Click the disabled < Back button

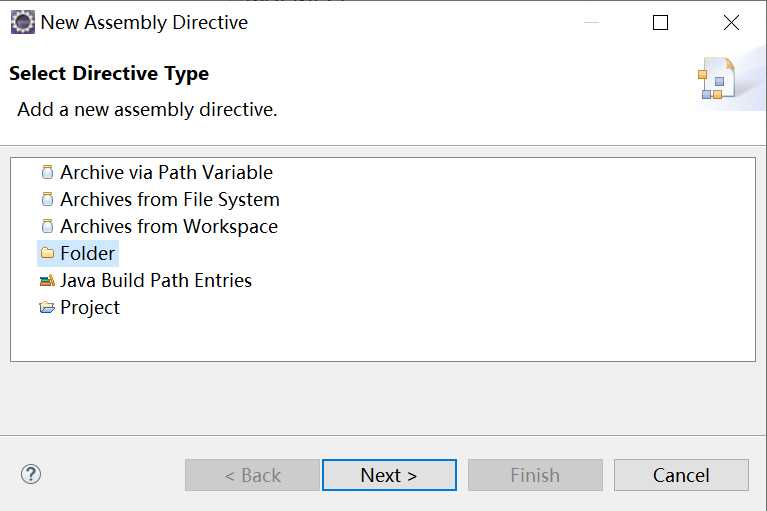coord(252,475)
